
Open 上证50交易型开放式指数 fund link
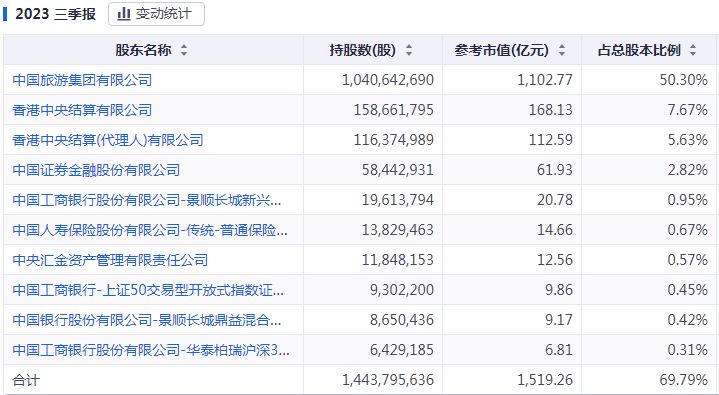tap(148, 290)
